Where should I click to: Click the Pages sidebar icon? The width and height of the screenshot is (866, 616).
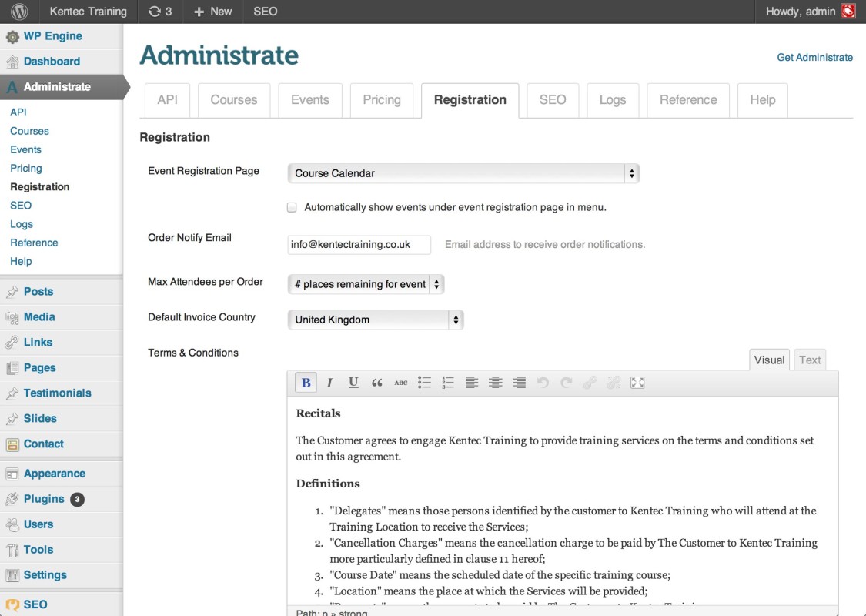click(12, 369)
